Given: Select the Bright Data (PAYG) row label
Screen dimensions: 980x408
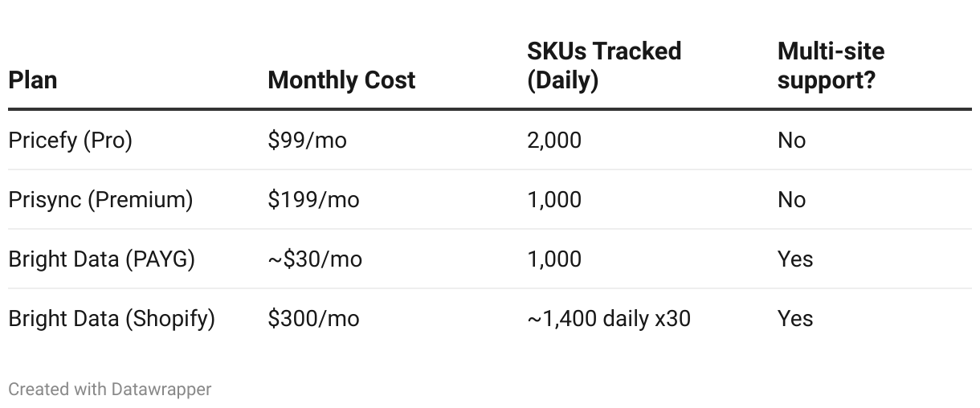Looking at the screenshot, I should (x=101, y=259).
